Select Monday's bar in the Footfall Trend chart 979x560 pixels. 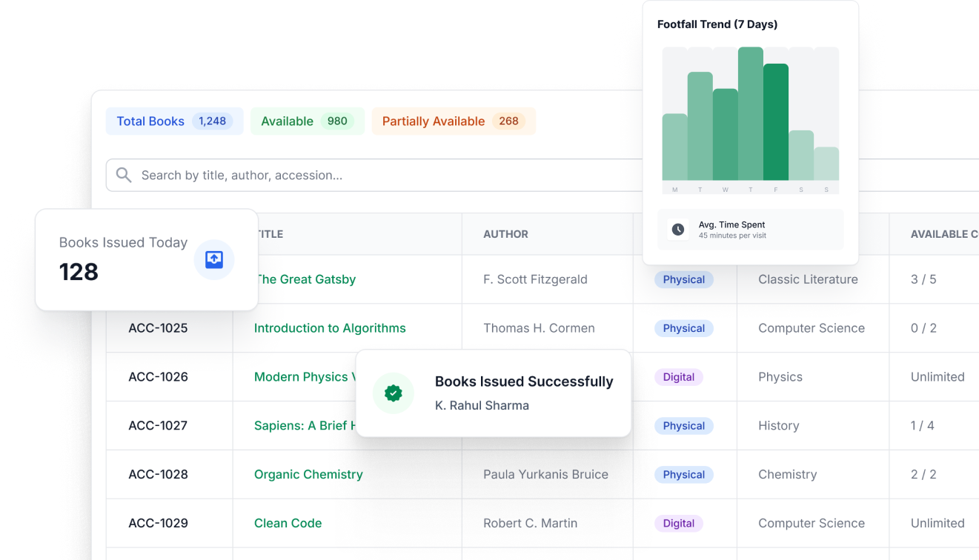point(674,148)
